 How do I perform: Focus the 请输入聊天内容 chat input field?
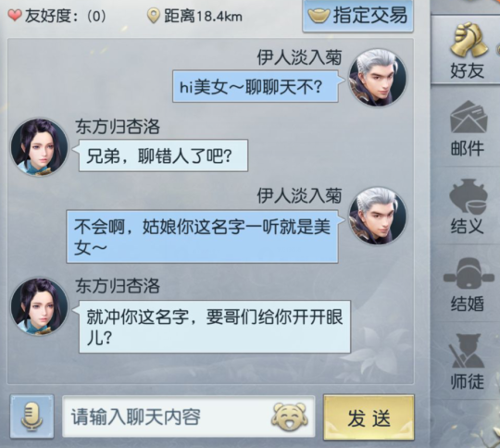pyautogui.click(x=189, y=417)
